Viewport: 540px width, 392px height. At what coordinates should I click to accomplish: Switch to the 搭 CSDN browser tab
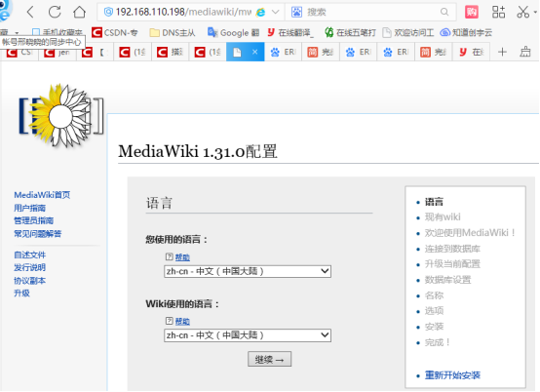coord(171,53)
